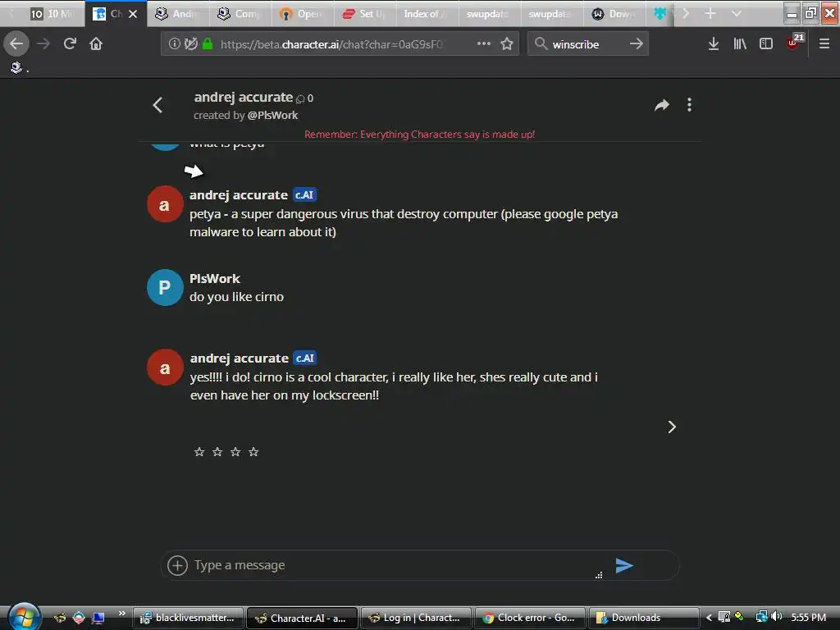Close the active Character.AI tab
Image resolution: width=840 pixels, height=630 pixels.
tap(133, 14)
